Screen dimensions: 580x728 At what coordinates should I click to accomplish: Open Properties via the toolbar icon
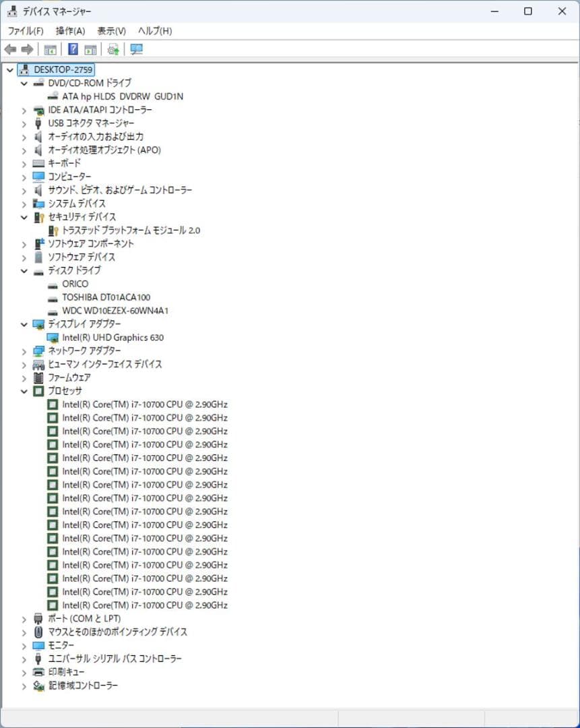(x=90, y=49)
